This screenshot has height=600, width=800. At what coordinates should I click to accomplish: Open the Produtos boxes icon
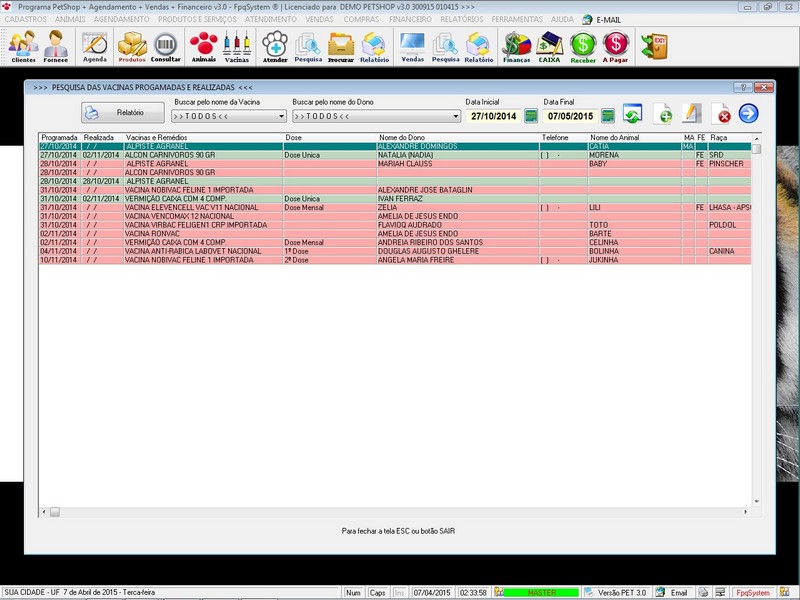(x=132, y=46)
